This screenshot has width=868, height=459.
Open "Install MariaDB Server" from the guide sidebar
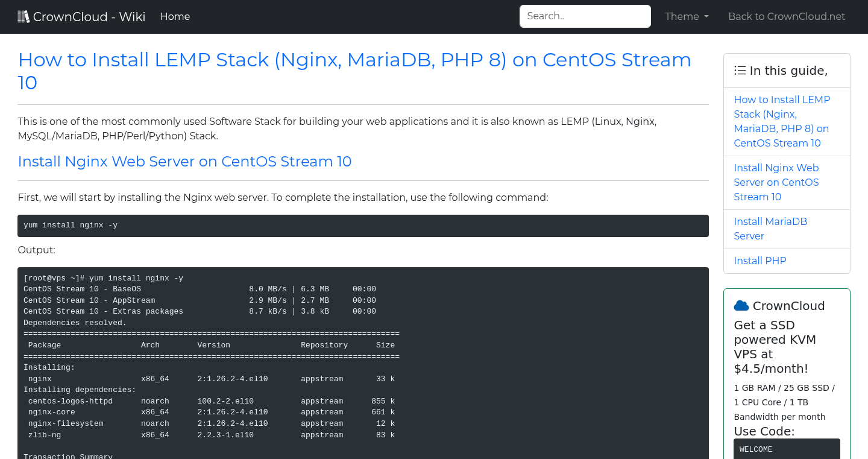tap(770, 229)
